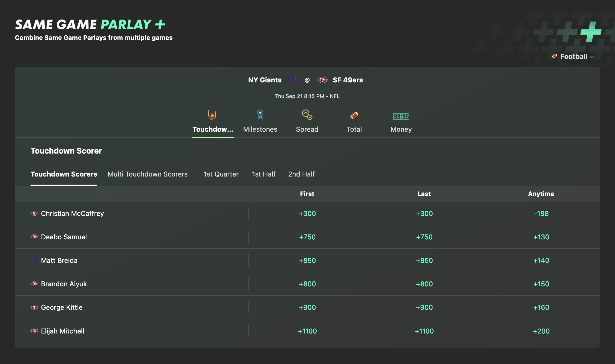Select the Total football icon
This screenshot has height=364, width=615.
tap(354, 115)
